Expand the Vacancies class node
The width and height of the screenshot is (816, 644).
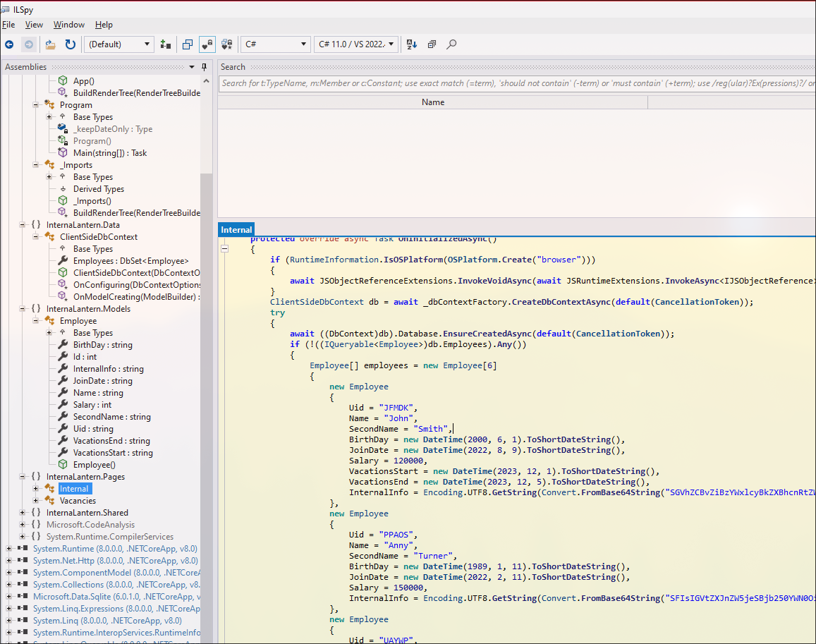pyautogui.click(x=36, y=501)
